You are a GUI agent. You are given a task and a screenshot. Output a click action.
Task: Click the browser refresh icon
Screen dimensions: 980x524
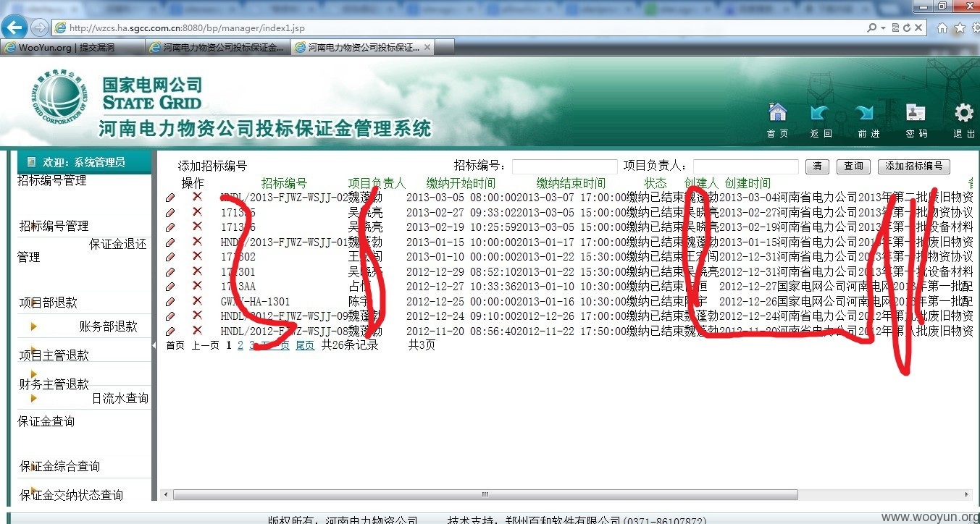pyautogui.click(x=907, y=28)
